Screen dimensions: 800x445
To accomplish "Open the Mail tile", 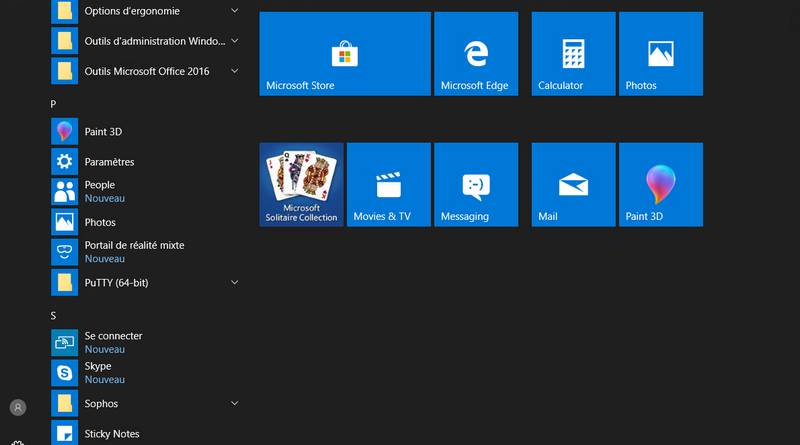I will [573, 184].
